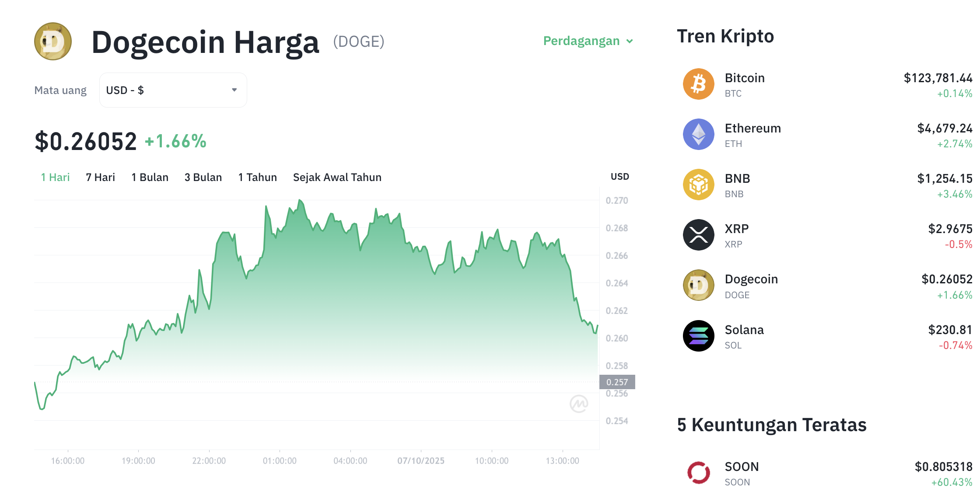Select the 1 Hari chart range
The image size is (980, 495).
coord(55,177)
